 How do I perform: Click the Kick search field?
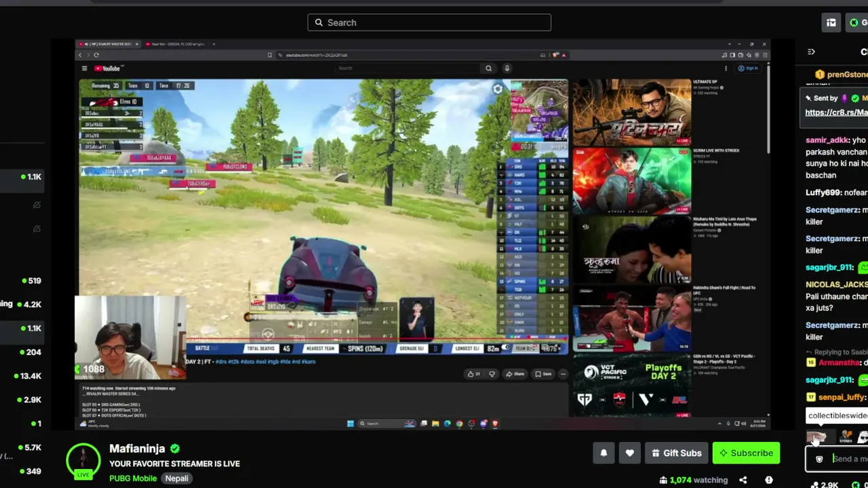tap(429, 22)
